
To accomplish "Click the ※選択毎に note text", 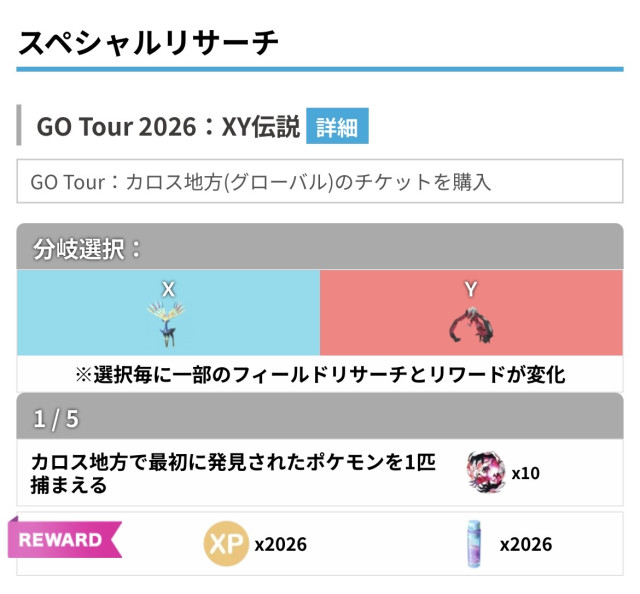I will click(319, 375).
